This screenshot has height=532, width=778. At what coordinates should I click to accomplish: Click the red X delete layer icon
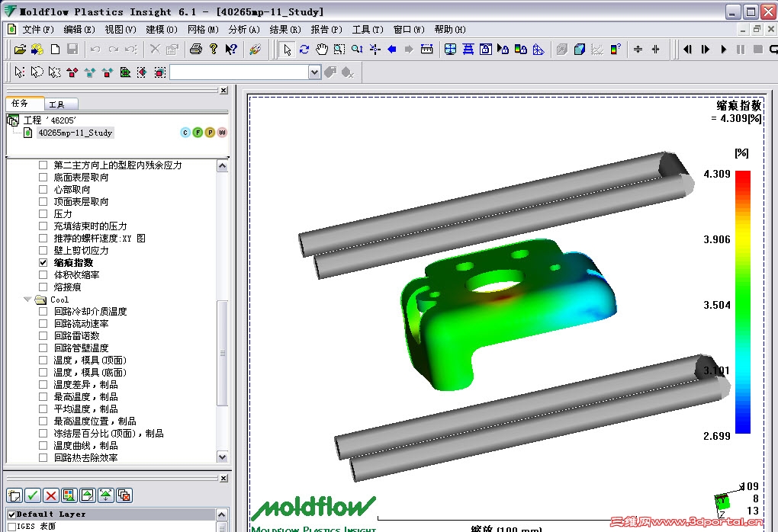[x=51, y=495]
